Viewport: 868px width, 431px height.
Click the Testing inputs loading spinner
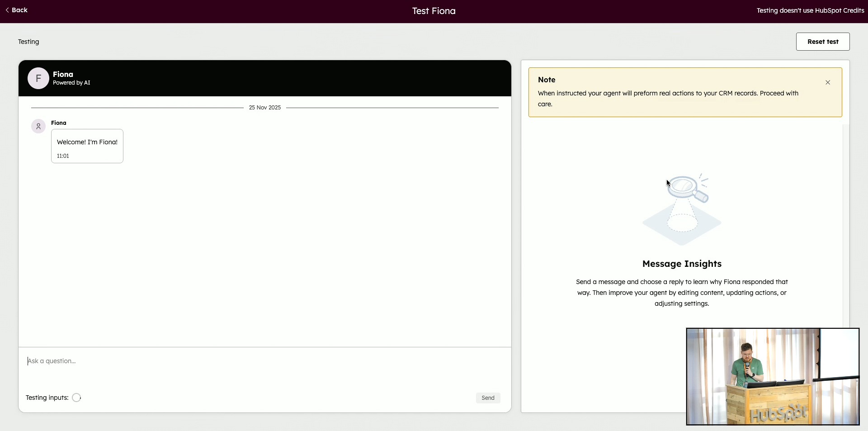click(x=76, y=398)
